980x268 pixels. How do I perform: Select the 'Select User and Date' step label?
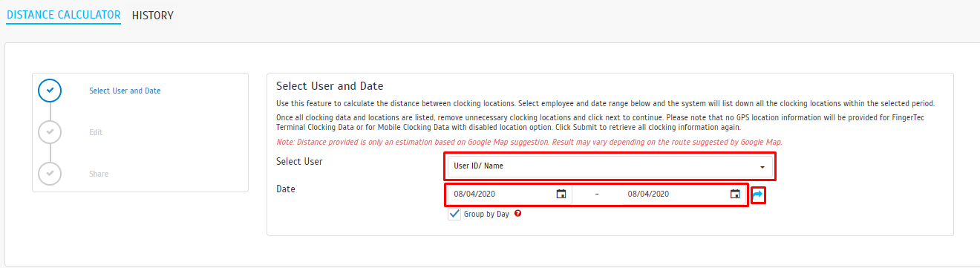click(125, 91)
